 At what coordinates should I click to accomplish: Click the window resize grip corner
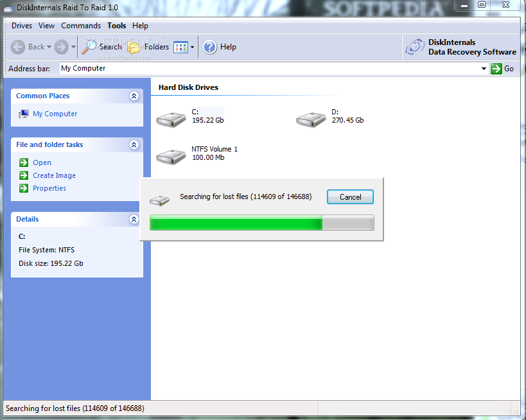coord(515,410)
